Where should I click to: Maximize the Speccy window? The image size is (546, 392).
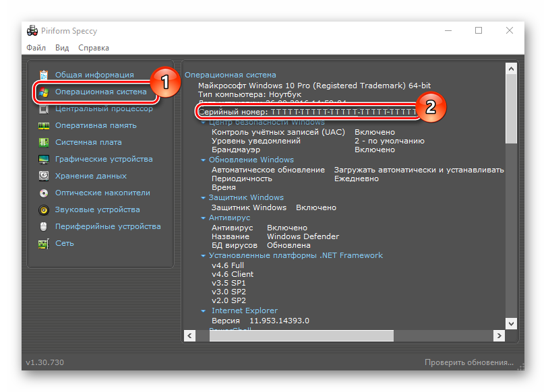click(479, 30)
